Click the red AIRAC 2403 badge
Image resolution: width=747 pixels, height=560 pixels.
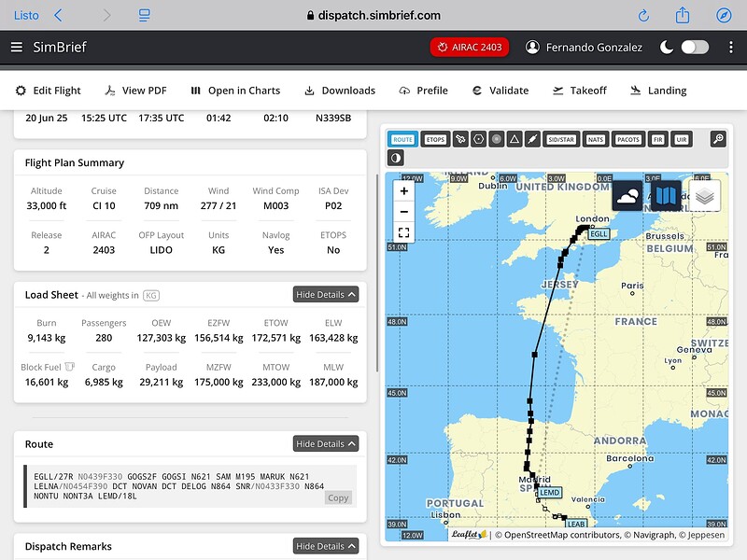pos(470,48)
